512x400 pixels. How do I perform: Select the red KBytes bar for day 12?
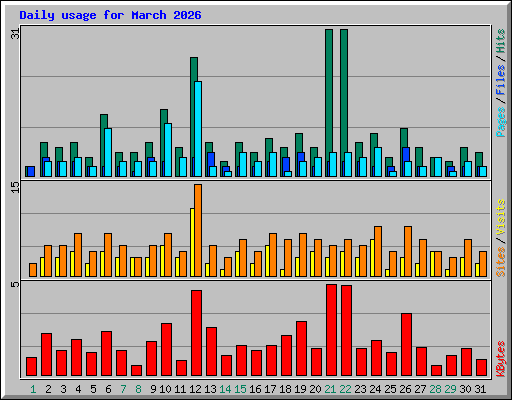click(x=196, y=333)
